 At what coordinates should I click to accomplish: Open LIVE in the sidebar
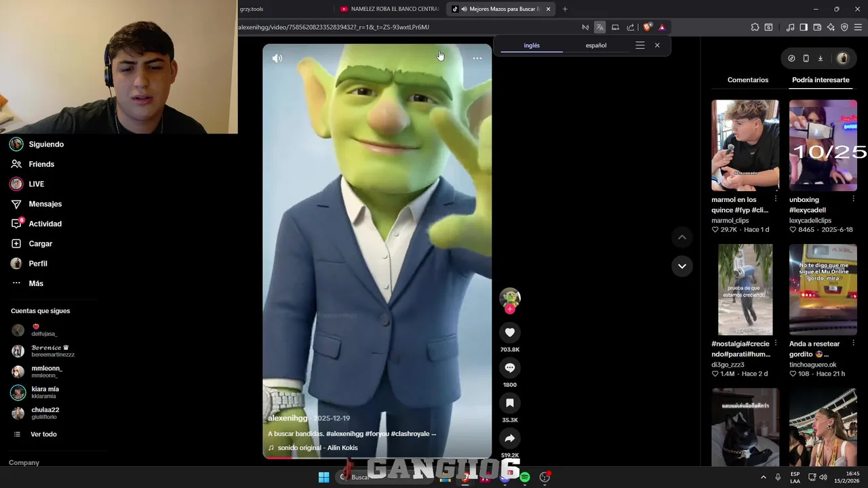36,184
